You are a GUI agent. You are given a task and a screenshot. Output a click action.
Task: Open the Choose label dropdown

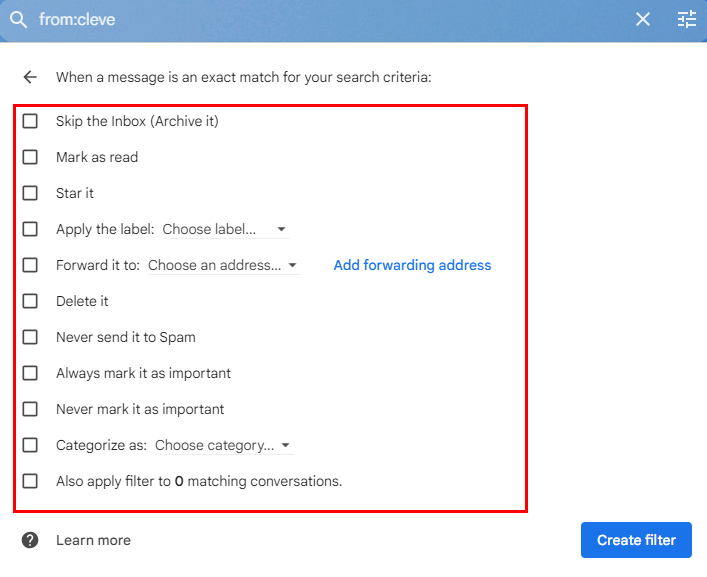tap(225, 229)
